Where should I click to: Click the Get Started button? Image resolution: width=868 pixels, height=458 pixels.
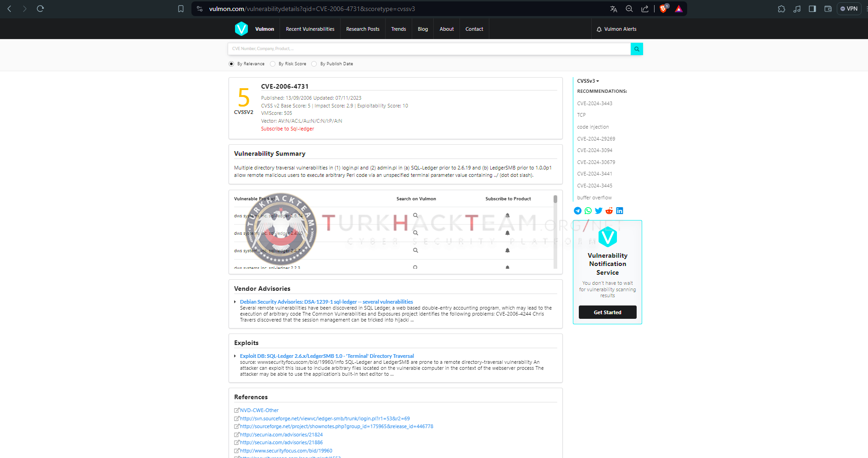pos(607,312)
